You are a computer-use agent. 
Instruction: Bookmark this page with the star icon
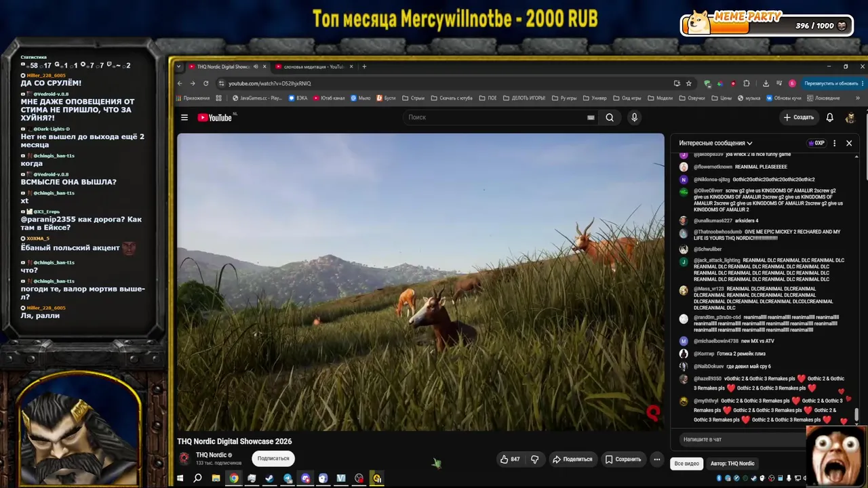(688, 83)
